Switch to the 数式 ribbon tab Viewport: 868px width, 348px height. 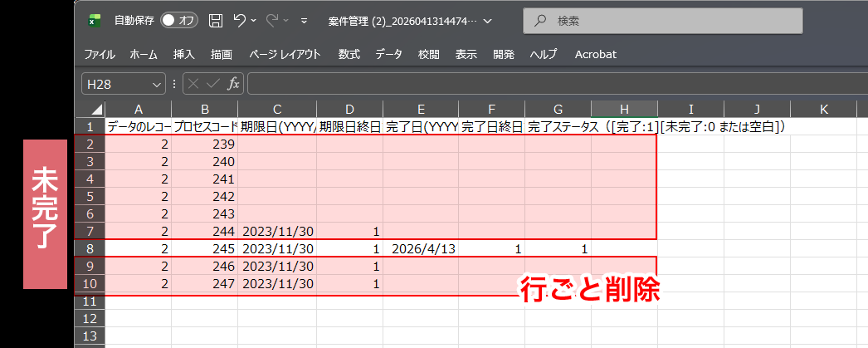click(349, 54)
